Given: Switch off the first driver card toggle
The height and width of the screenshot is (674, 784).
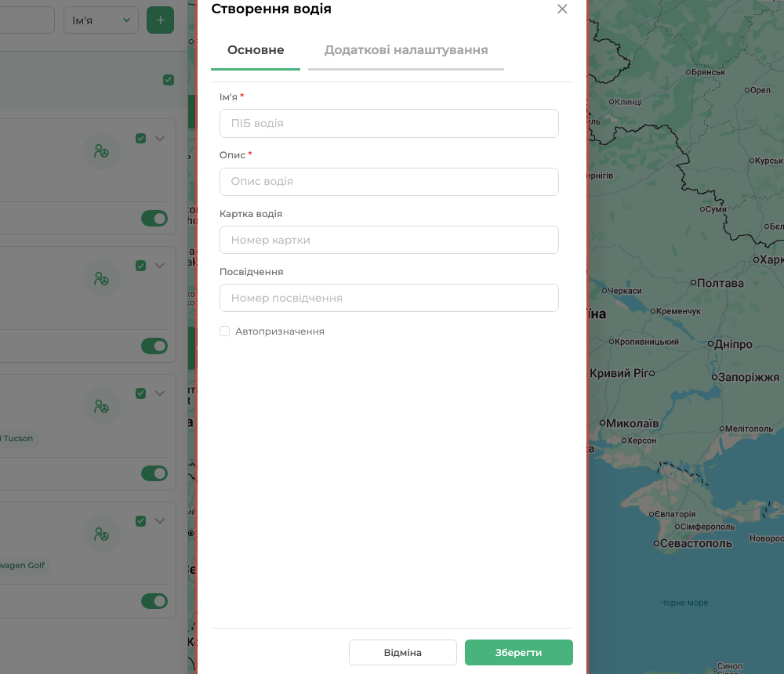Looking at the screenshot, I should pos(154,219).
